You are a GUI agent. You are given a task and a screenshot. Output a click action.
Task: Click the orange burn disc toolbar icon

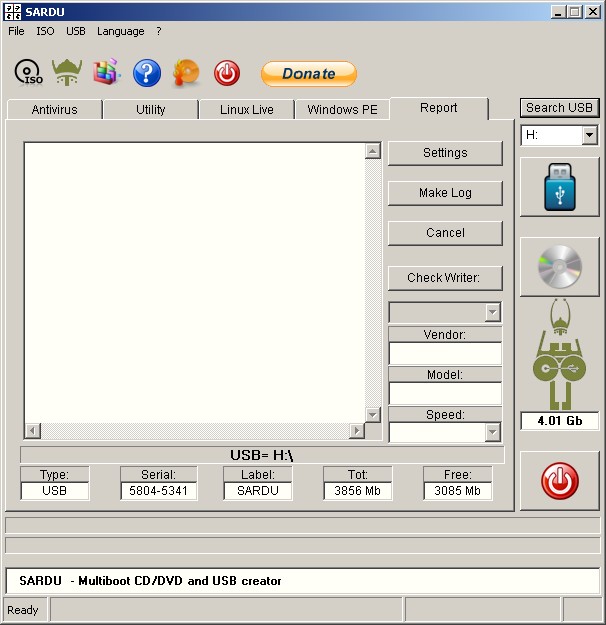pos(186,73)
